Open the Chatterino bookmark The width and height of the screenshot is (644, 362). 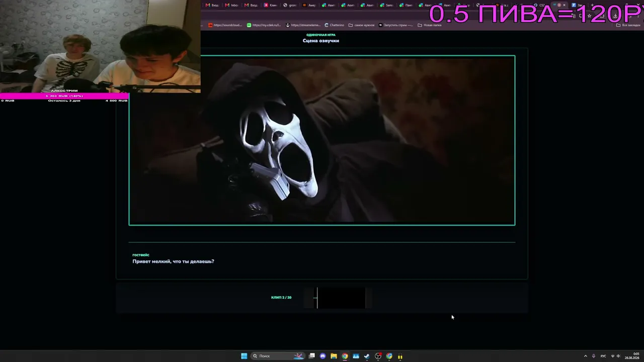(335, 25)
